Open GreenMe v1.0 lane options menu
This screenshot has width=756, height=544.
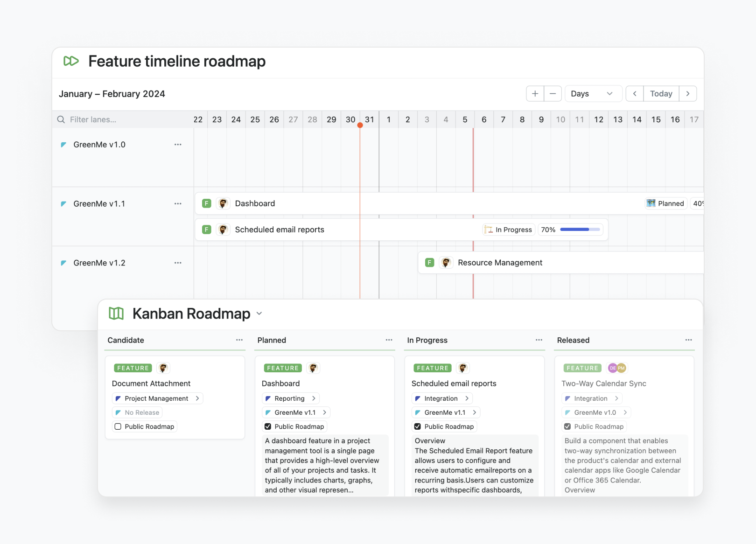(x=178, y=145)
